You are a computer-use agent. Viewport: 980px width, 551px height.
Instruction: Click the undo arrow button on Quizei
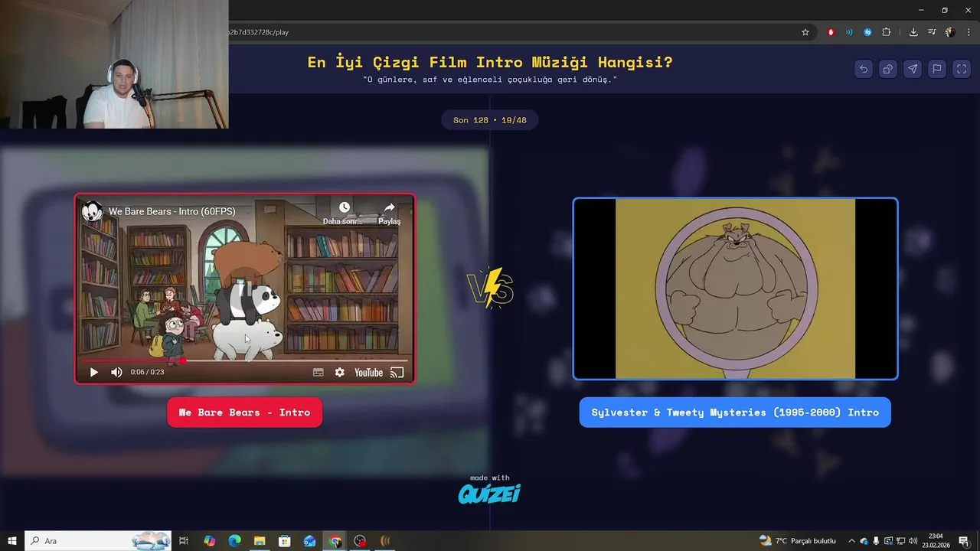pos(864,69)
